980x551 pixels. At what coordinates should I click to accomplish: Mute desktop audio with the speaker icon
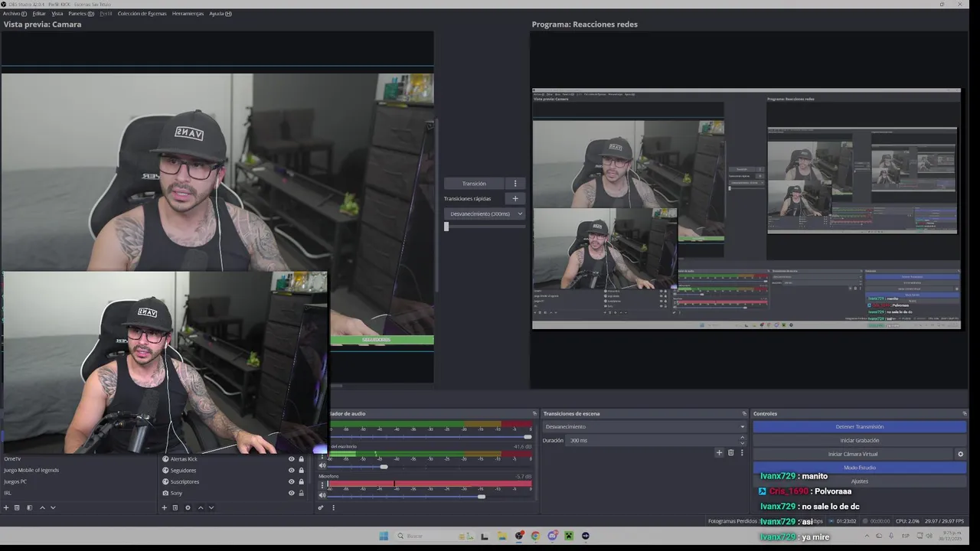322,465
